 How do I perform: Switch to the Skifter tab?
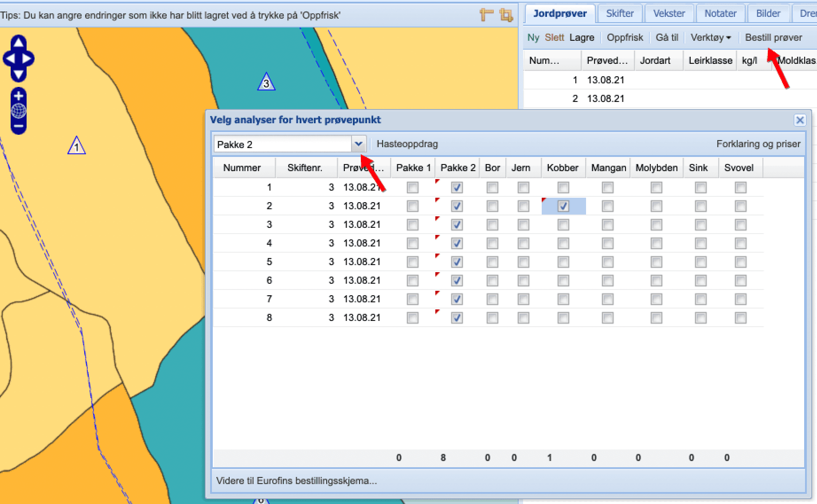620,13
